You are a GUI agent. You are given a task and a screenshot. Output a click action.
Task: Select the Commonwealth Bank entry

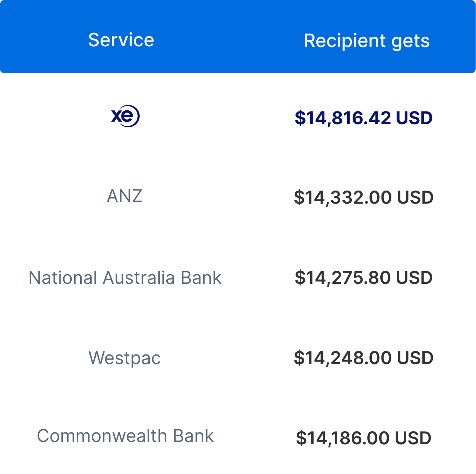(125, 436)
